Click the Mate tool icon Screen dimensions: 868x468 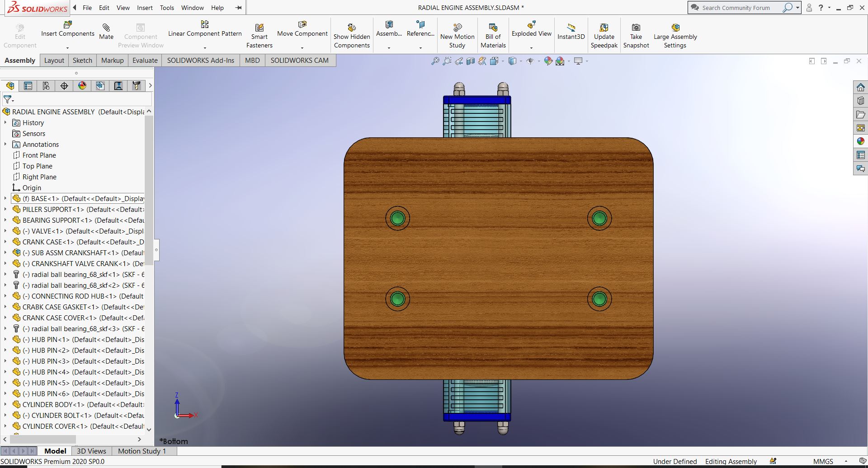(106, 28)
